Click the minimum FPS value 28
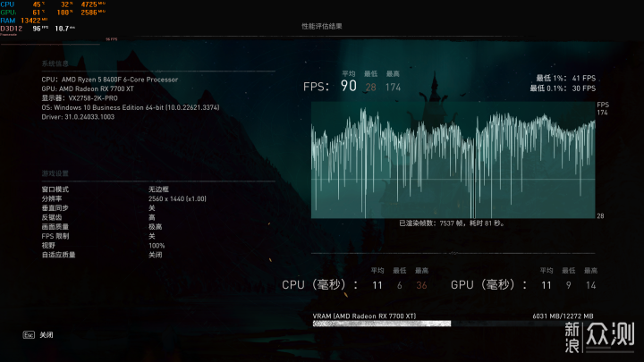Image resolution: width=644 pixels, height=362 pixels. coord(371,87)
